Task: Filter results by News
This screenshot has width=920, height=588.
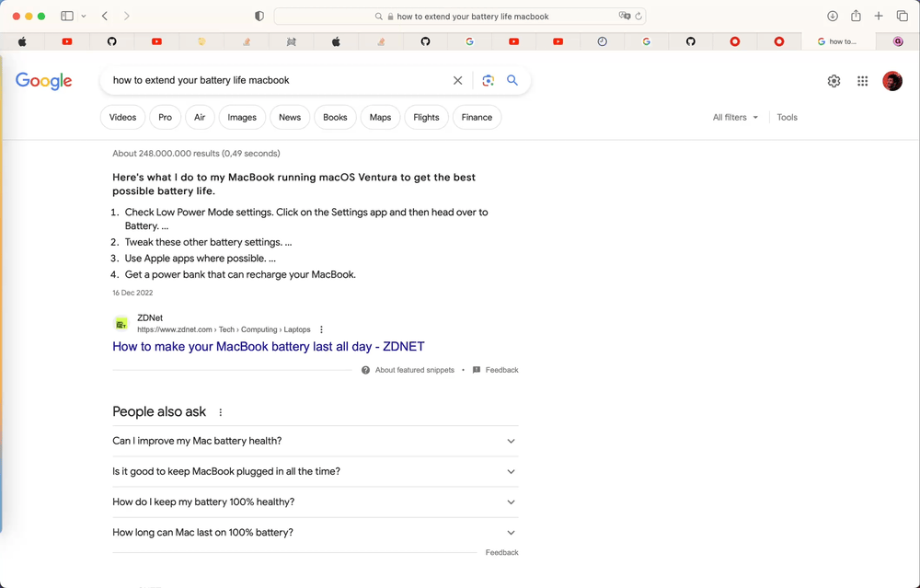Action: (x=289, y=118)
